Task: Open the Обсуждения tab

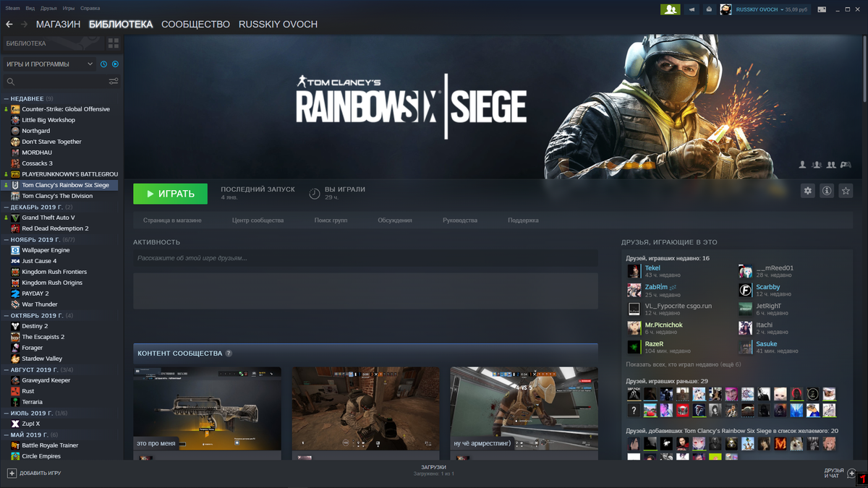Action: tap(395, 221)
